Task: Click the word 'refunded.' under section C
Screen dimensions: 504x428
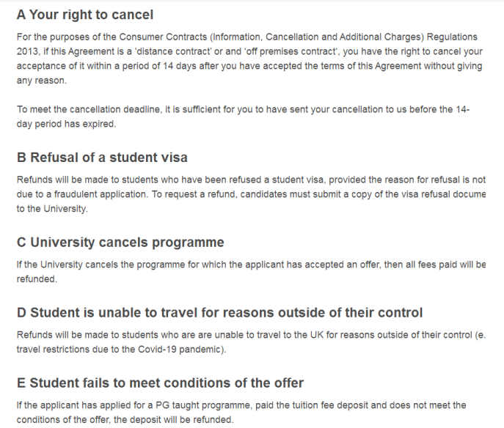Action: [37, 279]
